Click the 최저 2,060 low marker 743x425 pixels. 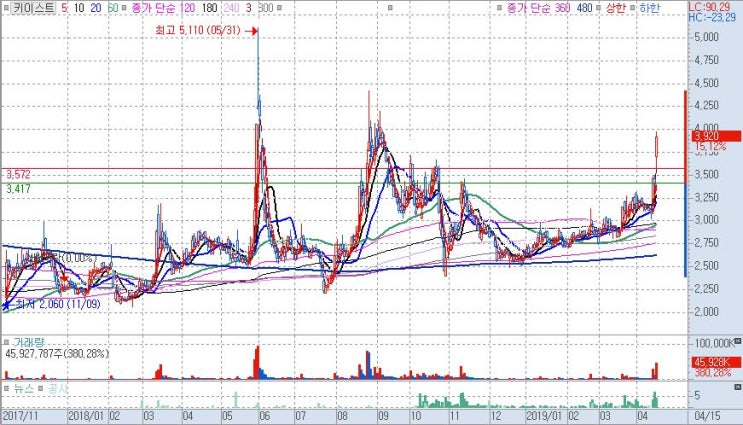[x=51, y=304]
